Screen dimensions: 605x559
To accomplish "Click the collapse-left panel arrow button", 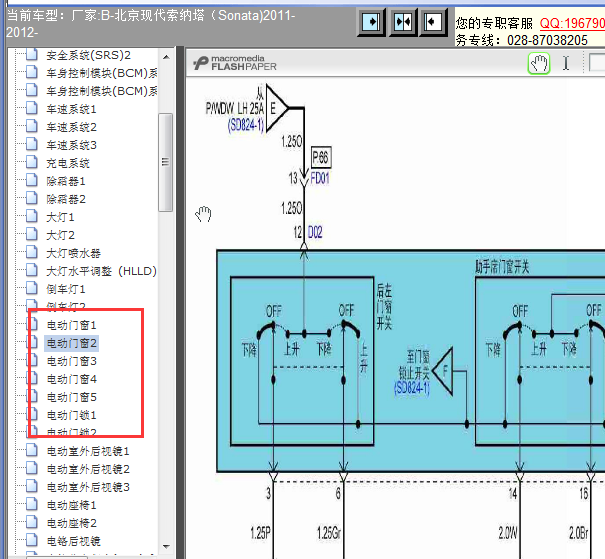I will click(433, 22).
